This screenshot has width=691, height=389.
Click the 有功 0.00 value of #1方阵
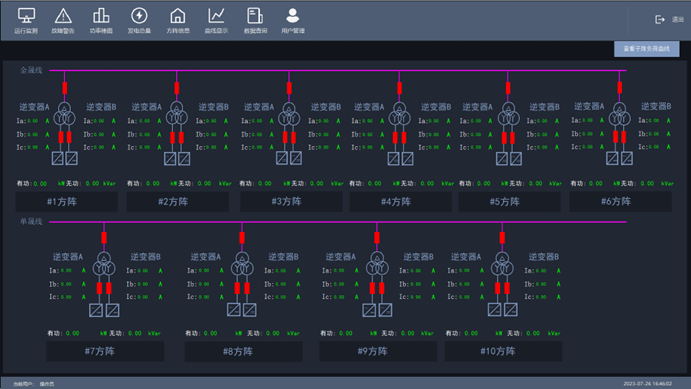(40, 184)
